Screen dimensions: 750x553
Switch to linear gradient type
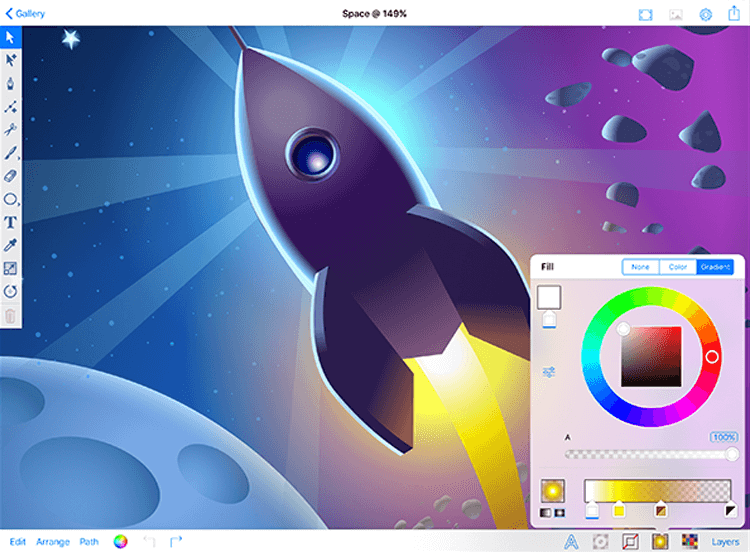click(545, 513)
